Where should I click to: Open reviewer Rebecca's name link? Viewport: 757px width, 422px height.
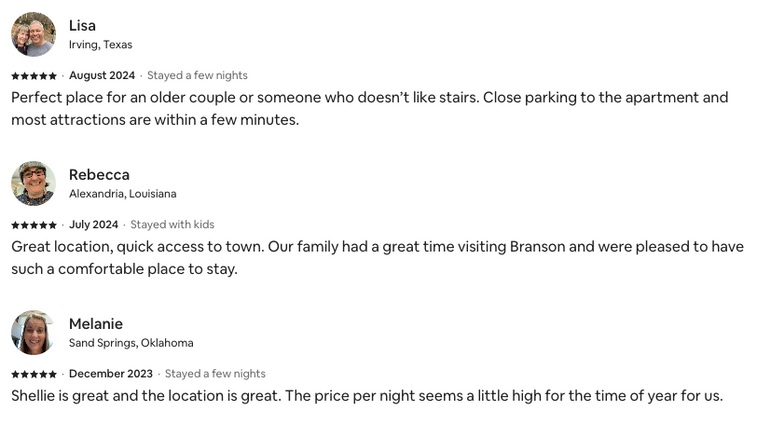pyautogui.click(x=99, y=174)
